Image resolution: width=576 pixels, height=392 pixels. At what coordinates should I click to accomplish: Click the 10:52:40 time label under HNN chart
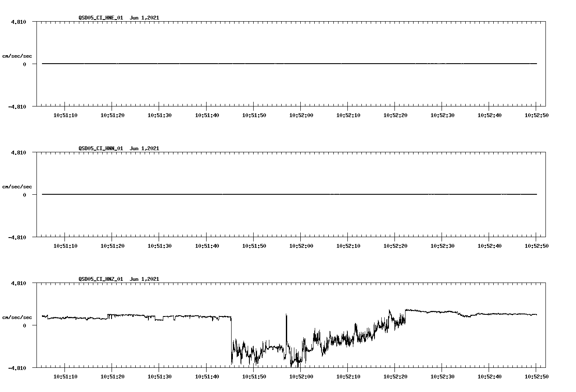[x=489, y=246]
